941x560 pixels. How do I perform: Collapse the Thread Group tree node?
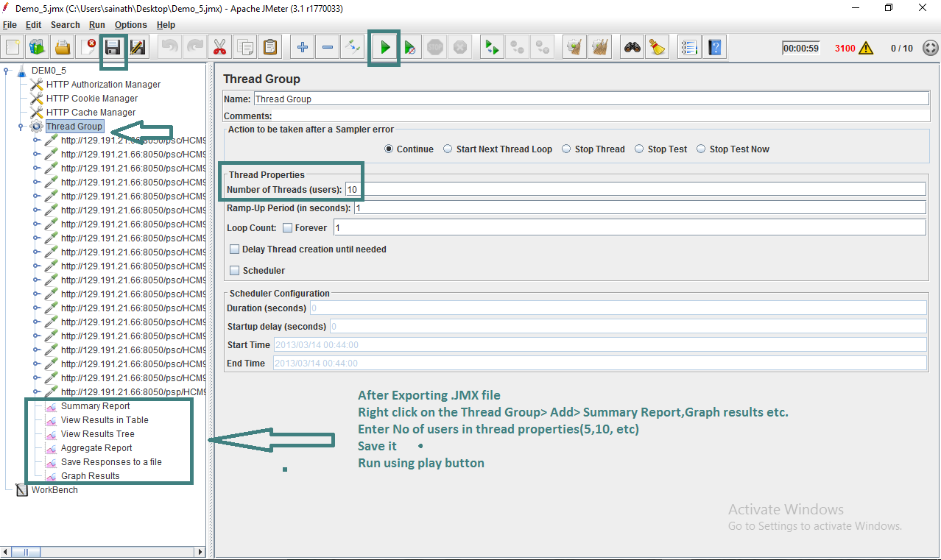(21, 127)
